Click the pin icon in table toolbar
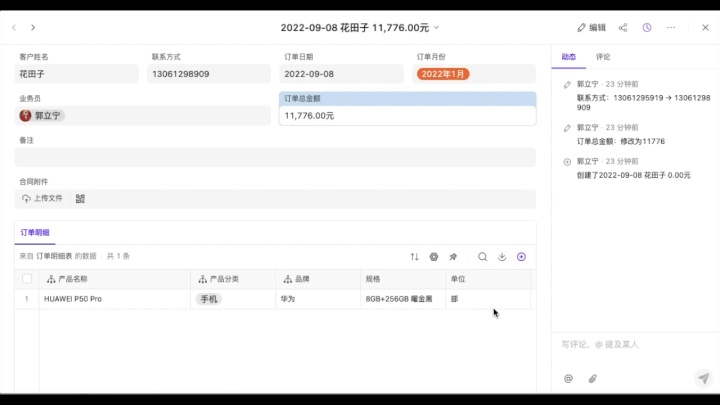This screenshot has width=720, height=405. [x=453, y=257]
